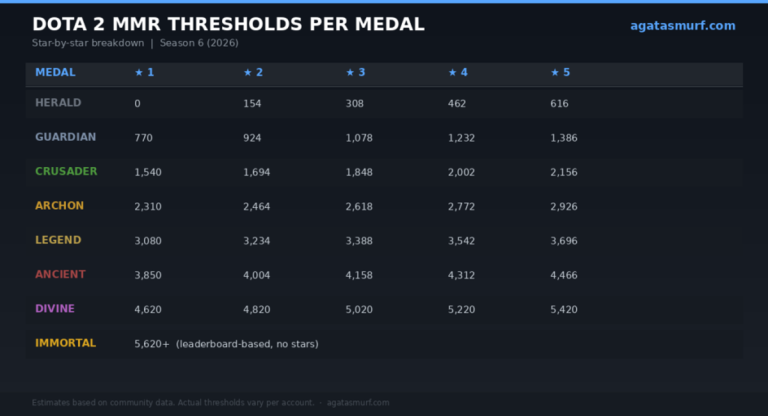This screenshot has width=768, height=416.
Task: Select the ANCIENT medal label
Action: 60,274
